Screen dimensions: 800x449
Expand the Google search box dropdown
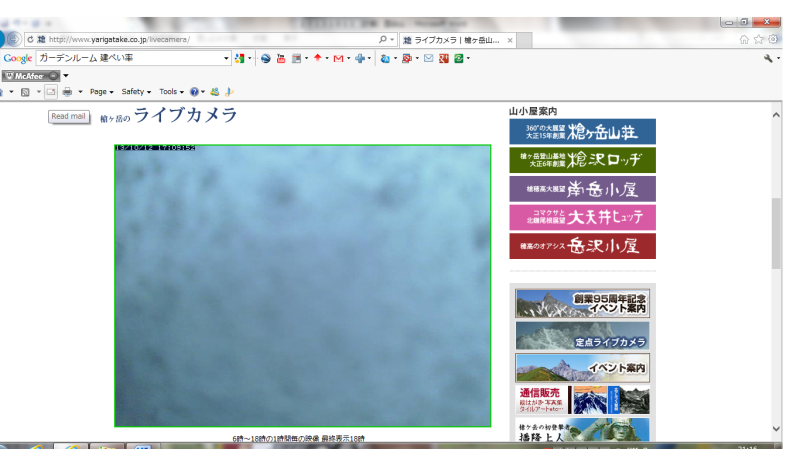coord(226,59)
